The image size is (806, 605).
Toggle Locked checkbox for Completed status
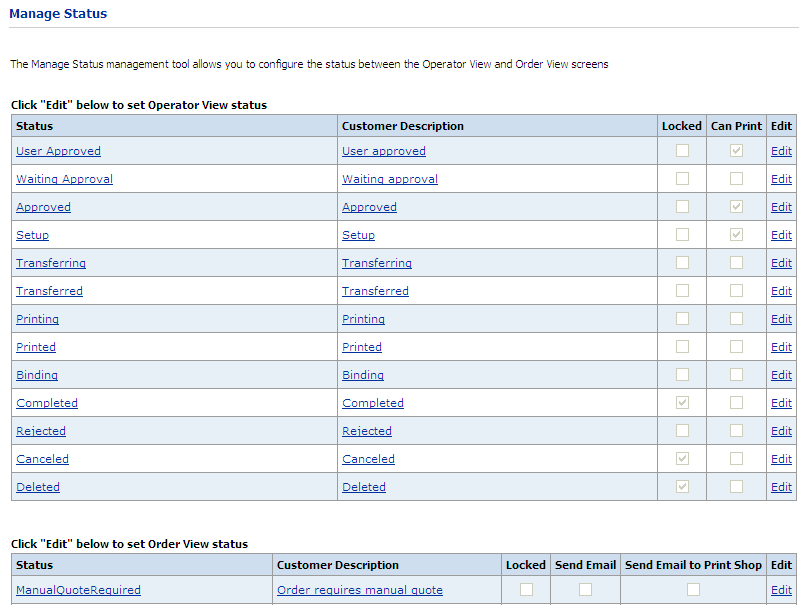pos(682,403)
